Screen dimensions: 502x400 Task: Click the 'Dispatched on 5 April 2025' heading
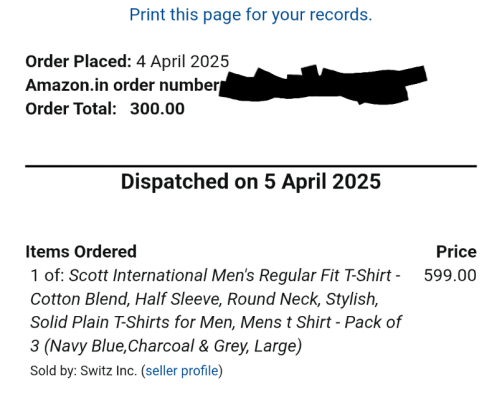click(251, 182)
